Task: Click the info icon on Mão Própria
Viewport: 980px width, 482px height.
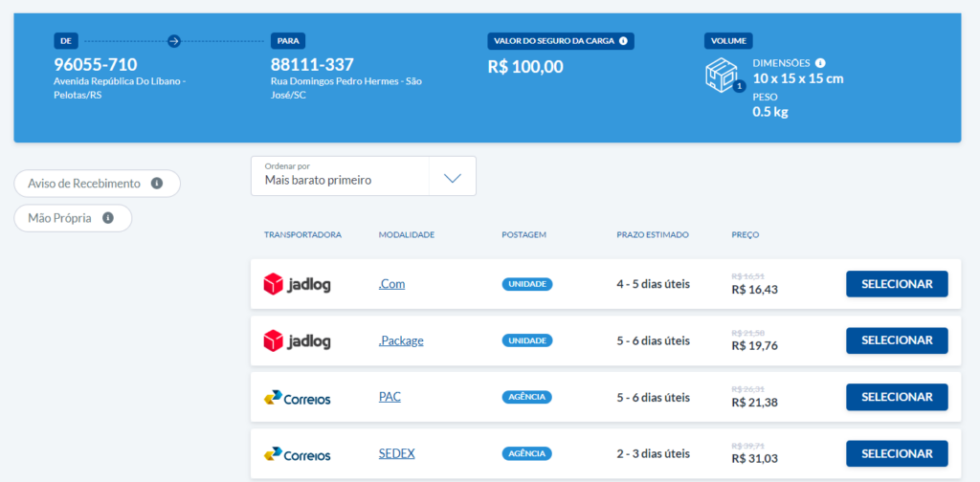Action: coord(108,218)
